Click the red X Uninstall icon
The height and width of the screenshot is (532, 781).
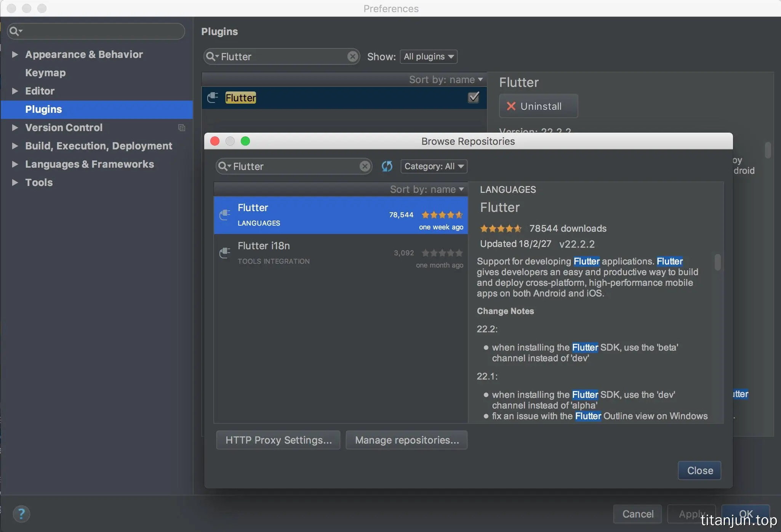(511, 106)
